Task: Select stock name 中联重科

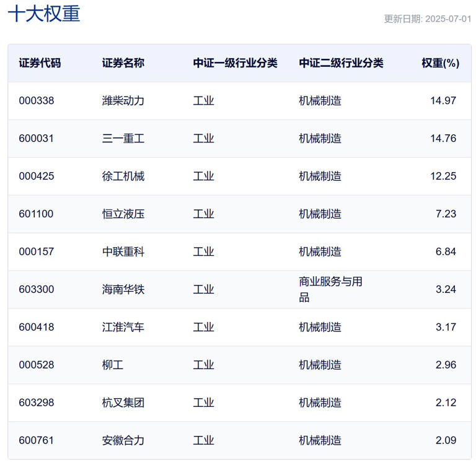Action: [x=123, y=252]
